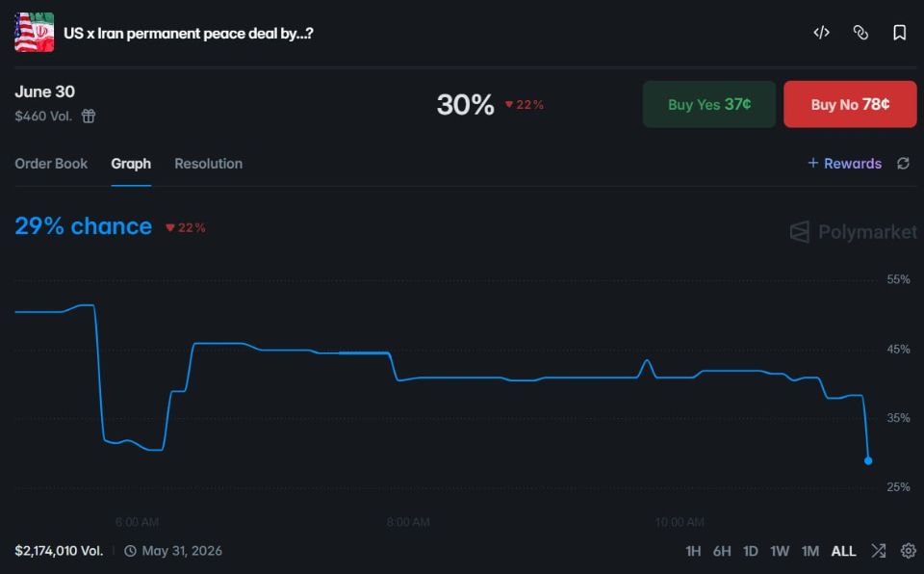Image resolution: width=924 pixels, height=574 pixels.
Task: Open the Order Book tab
Action: (51, 164)
